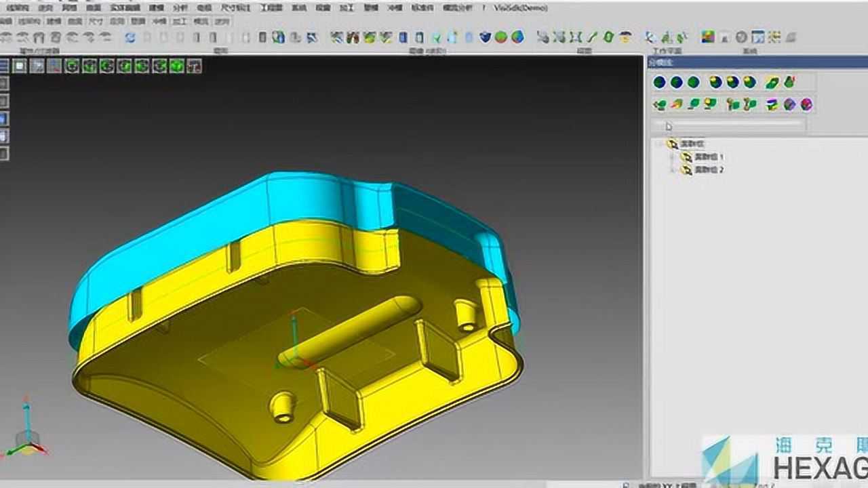Expand the tree item ending in 2

673,170
